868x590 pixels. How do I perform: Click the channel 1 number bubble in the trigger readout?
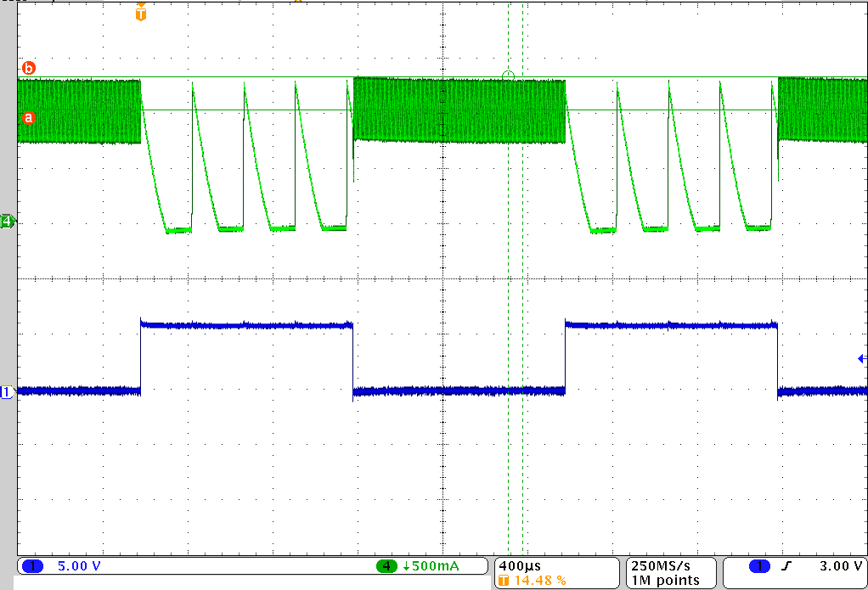(x=759, y=566)
